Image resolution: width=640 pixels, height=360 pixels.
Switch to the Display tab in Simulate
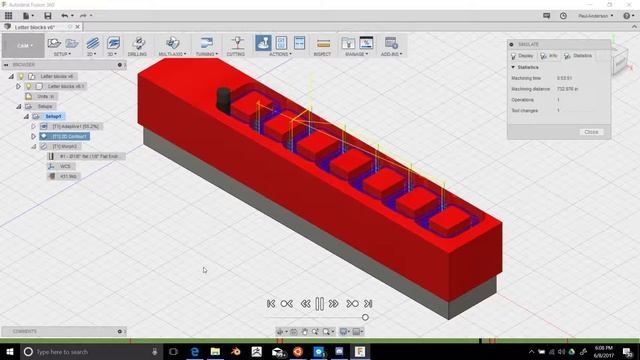522,56
